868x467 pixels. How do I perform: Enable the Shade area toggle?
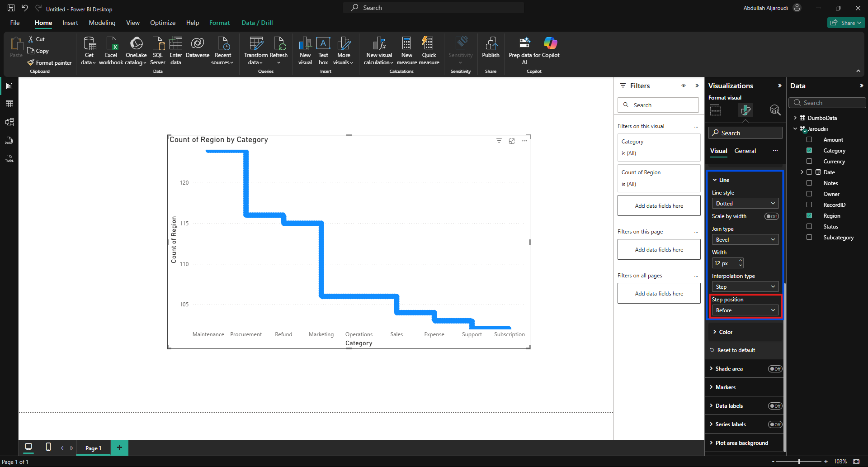(775, 369)
